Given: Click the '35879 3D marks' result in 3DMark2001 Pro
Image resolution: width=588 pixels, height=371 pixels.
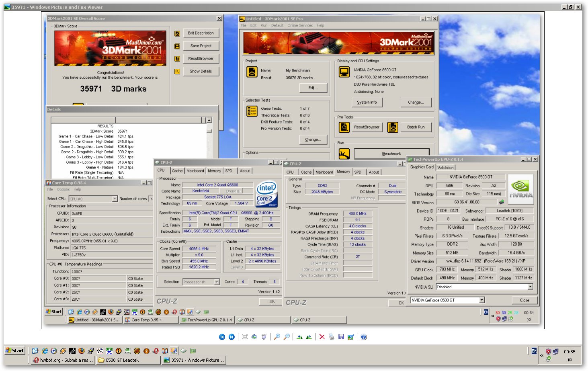Looking at the screenshot, I should (x=299, y=78).
